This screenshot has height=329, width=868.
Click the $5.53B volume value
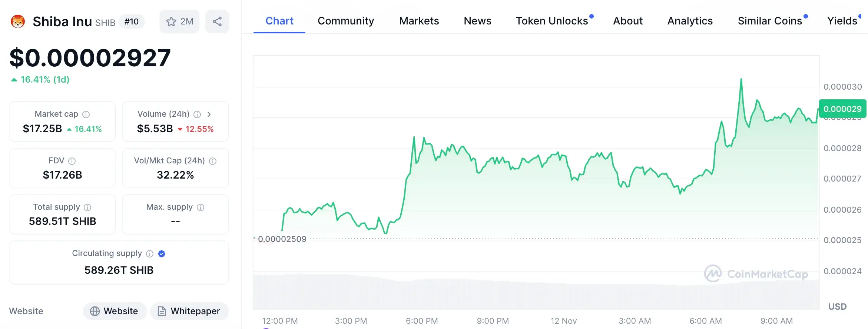155,129
